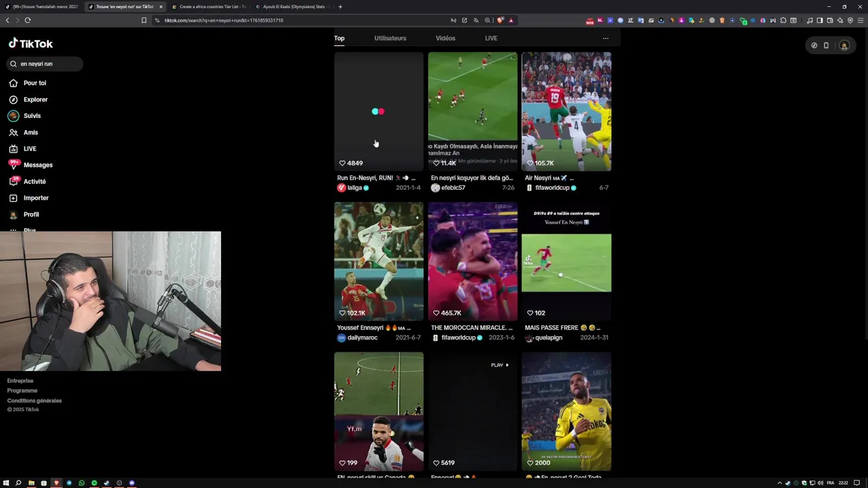Open the profile avatar menu at top right
The width and height of the screenshot is (868, 488).
pyautogui.click(x=844, y=45)
